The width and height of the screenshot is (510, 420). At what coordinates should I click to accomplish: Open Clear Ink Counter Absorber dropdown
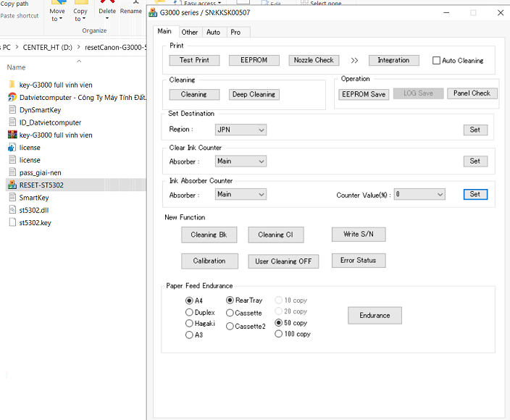241,161
